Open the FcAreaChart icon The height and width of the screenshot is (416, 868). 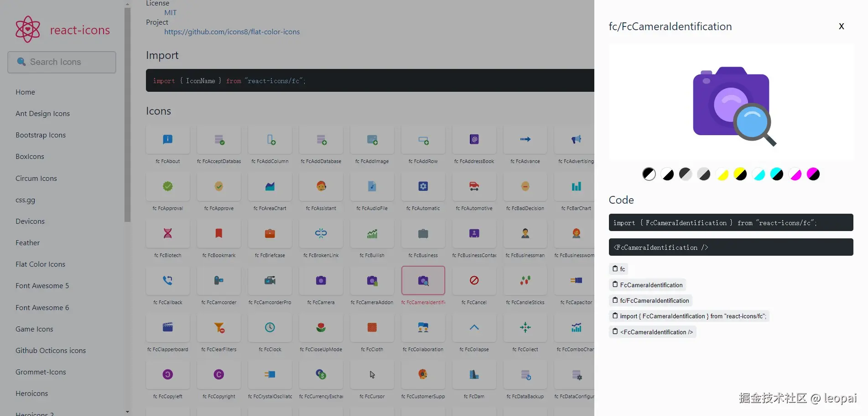pyautogui.click(x=270, y=187)
